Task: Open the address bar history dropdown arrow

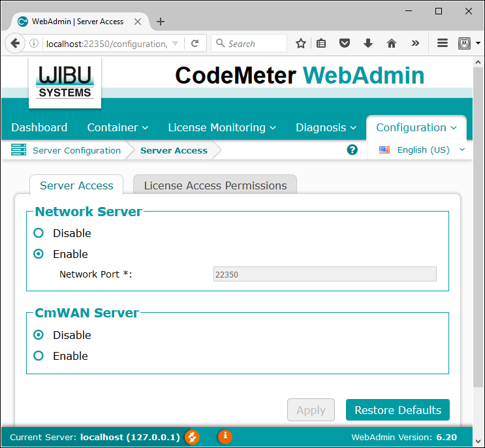Action: pyautogui.click(x=176, y=43)
